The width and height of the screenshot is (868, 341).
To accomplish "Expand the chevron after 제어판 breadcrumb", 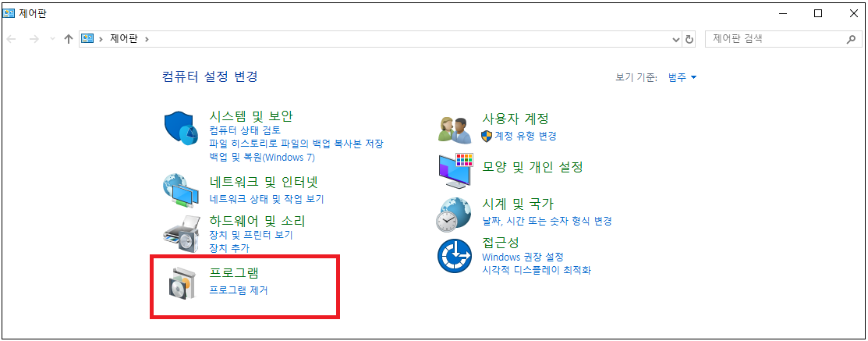I will point(147,39).
